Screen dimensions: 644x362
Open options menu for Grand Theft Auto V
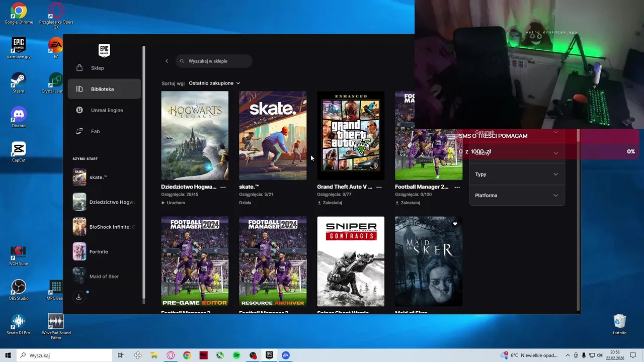(x=379, y=187)
